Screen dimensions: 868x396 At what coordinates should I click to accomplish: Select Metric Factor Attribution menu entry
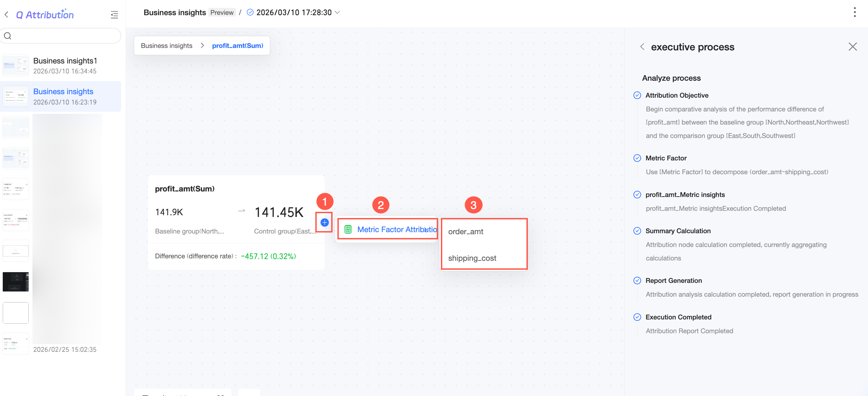pos(388,229)
